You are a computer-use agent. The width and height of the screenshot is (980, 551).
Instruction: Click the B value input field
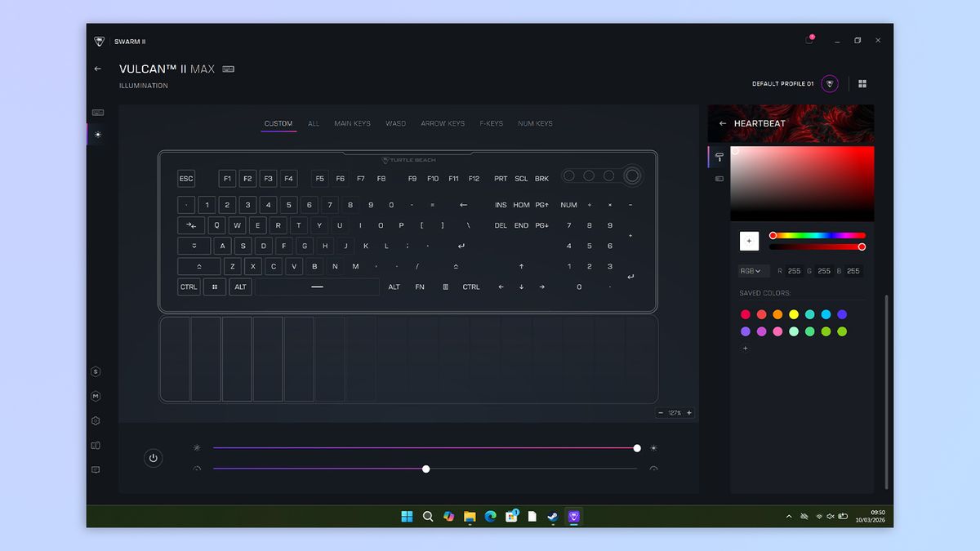(853, 271)
